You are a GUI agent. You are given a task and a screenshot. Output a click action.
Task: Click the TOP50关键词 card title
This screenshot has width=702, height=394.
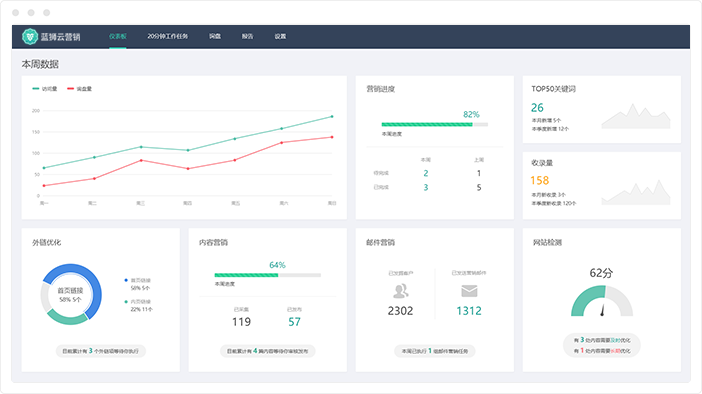tap(553, 89)
